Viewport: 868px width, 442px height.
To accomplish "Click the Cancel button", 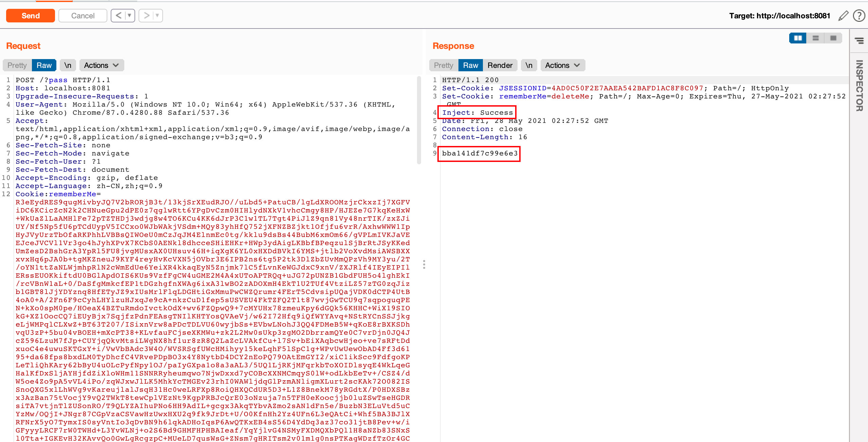I will click(x=83, y=16).
